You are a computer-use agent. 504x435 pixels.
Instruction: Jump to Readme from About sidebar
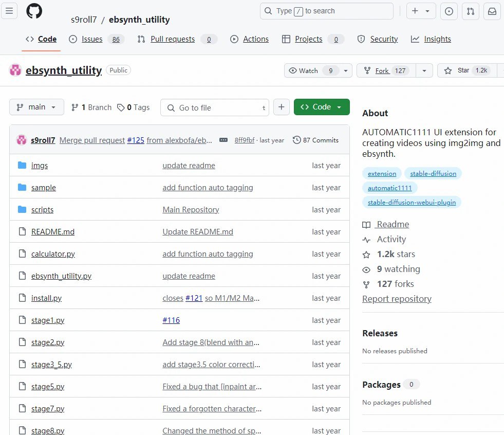pyautogui.click(x=386, y=224)
